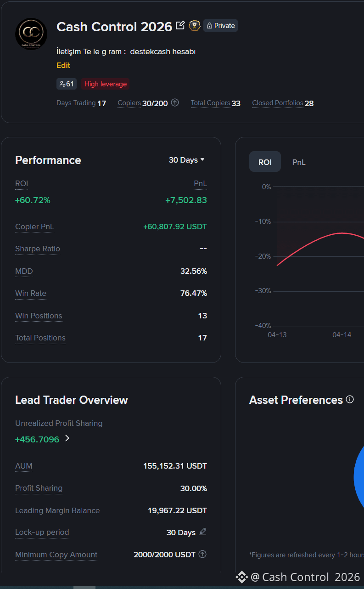
Task: Edit the Lock-up period pencil icon
Action: pyautogui.click(x=202, y=532)
